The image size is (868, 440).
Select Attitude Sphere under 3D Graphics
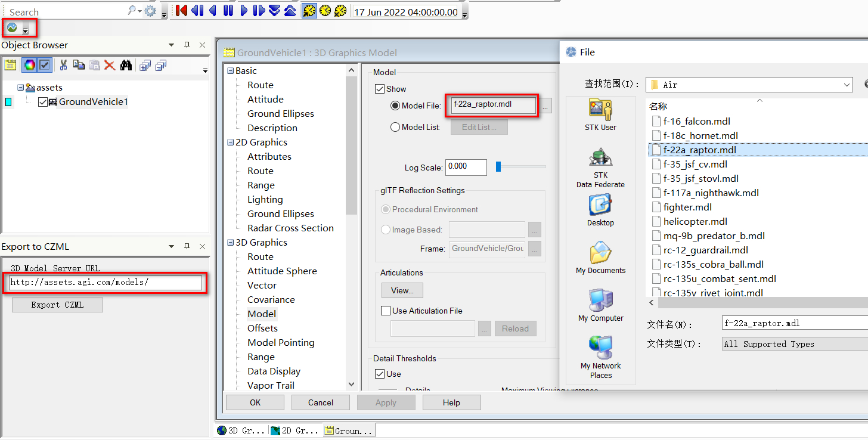tap(282, 271)
